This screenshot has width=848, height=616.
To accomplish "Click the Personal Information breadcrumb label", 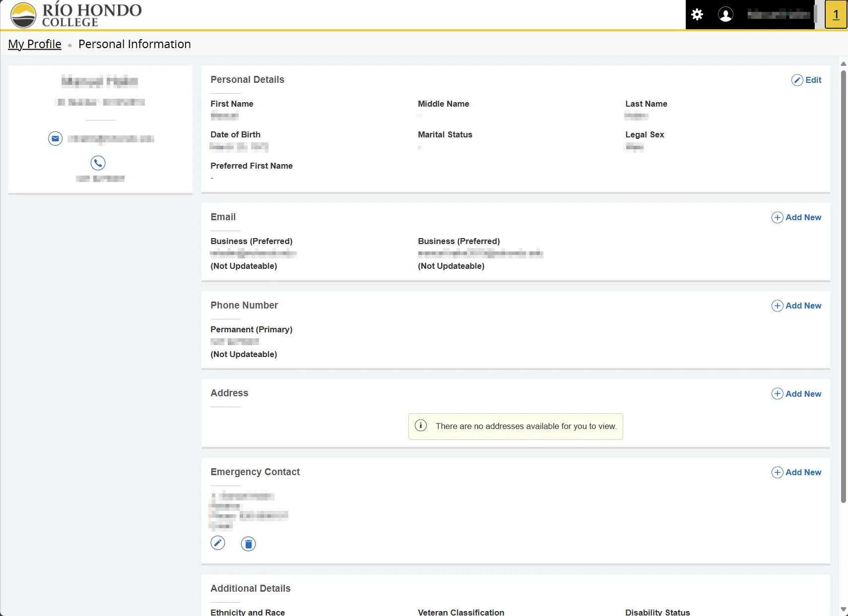I will click(x=134, y=44).
